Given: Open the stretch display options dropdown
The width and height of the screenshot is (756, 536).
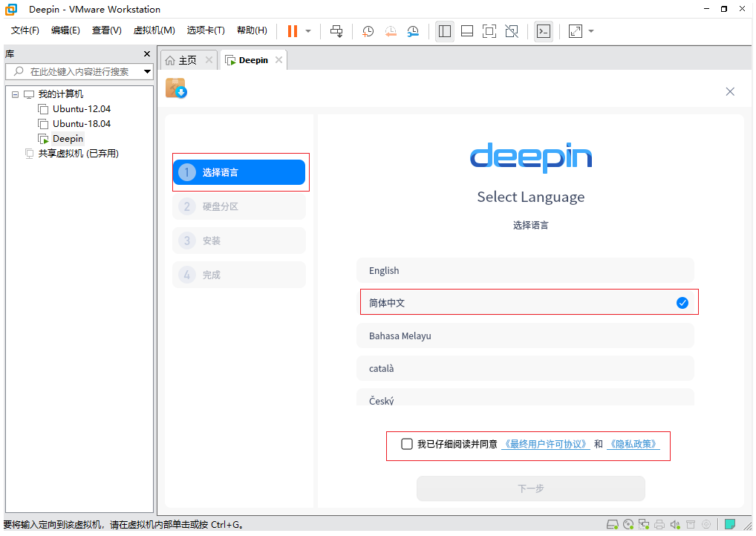Looking at the screenshot, I should (x=591, y=31).
